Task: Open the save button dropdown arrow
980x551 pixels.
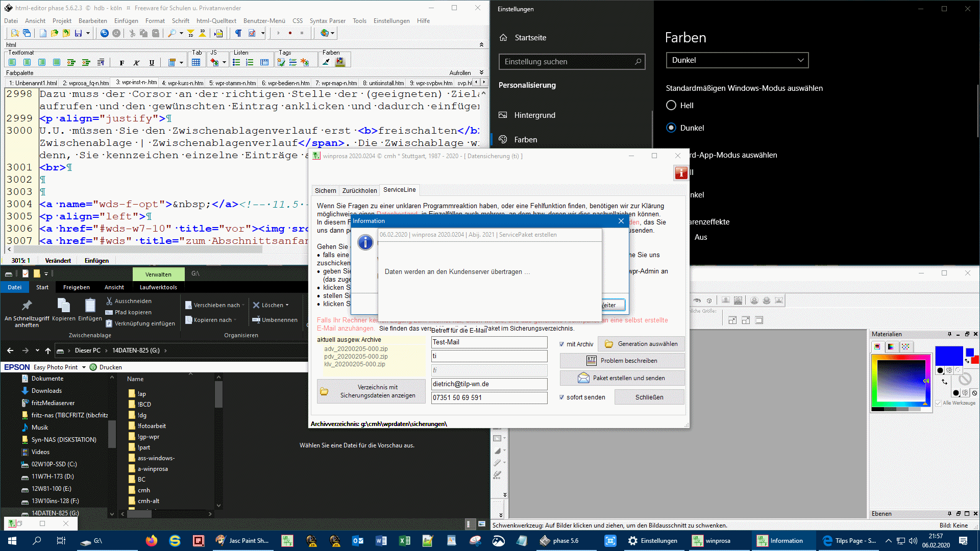Action: [88, 33]
